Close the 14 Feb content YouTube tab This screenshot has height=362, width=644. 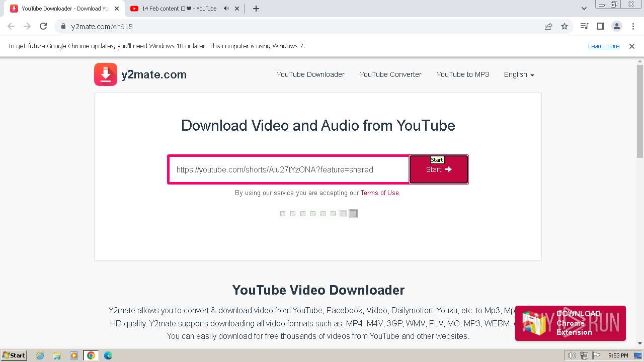point(237,9)
